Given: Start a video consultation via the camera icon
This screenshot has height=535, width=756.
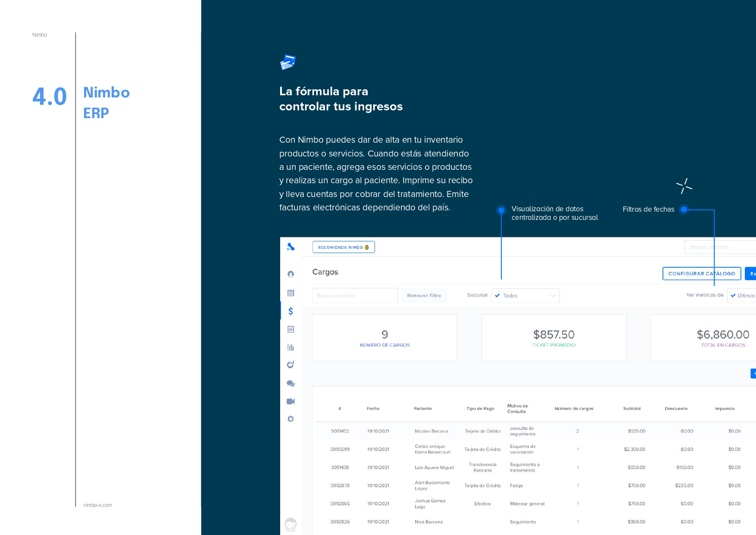Looking at the screenshot, I should 291,401.
